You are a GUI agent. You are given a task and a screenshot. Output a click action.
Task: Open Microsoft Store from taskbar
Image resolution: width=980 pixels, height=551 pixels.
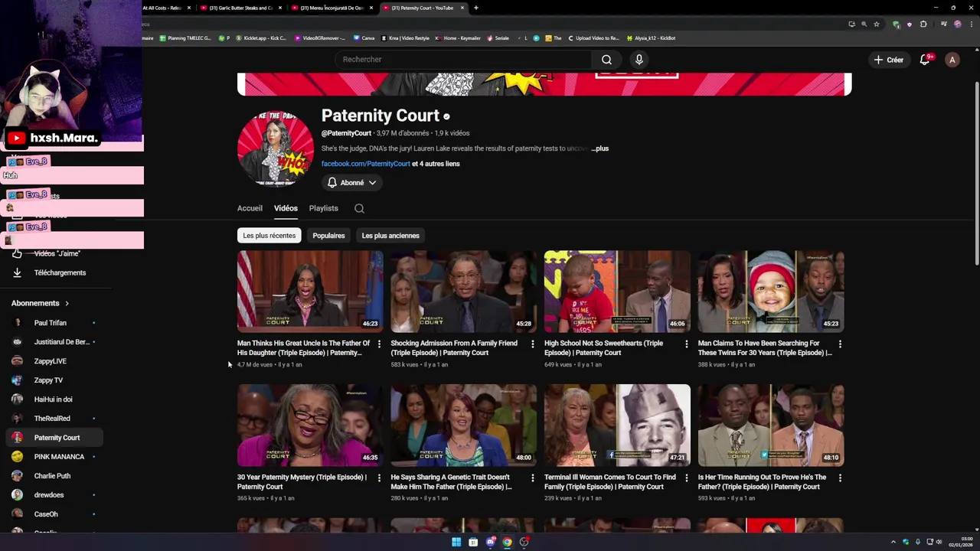(x=473, y=542)
